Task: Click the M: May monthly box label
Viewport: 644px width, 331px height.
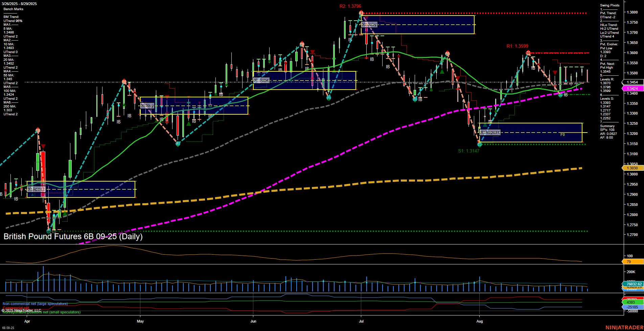Action: coord(147,106)
